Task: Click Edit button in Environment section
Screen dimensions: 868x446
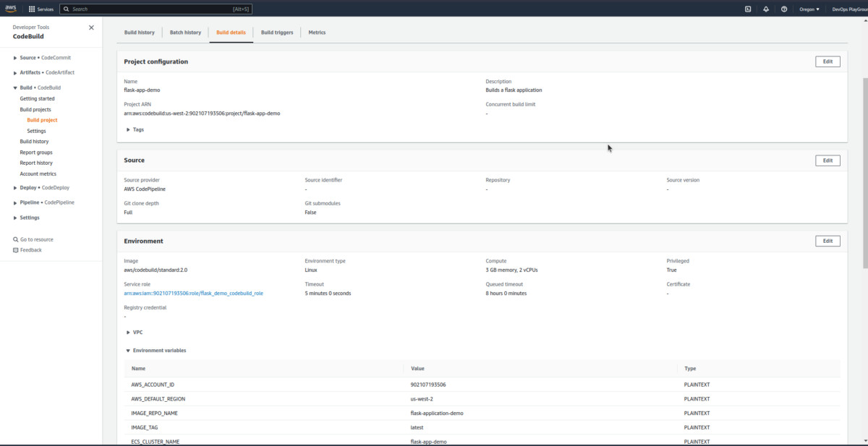Action: click(x=827, y=241)
